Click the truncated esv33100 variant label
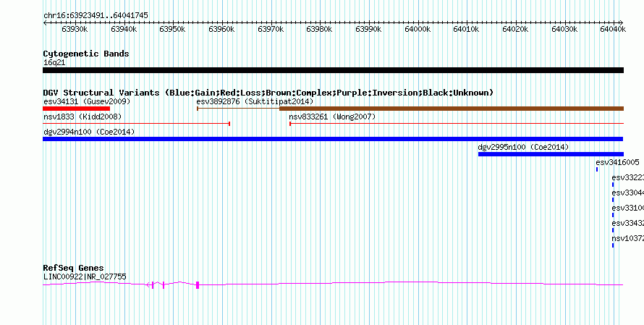The width and height of the screenshot is (644, 325). pos(627,208)
